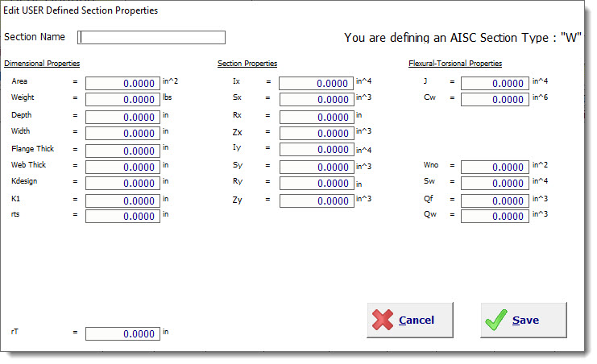Click the Cancel button
This screenshot has height=364, width=597.
tap(410, 320)
